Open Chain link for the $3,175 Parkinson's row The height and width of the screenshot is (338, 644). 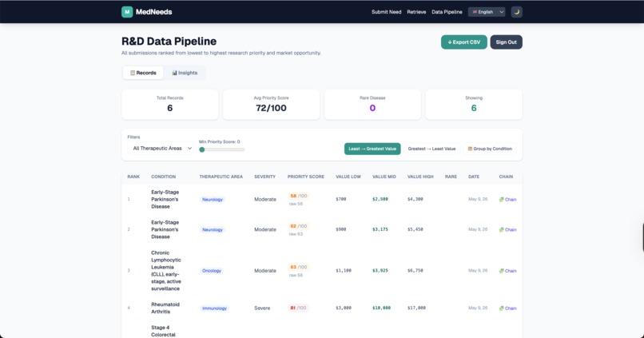[507, 229]
